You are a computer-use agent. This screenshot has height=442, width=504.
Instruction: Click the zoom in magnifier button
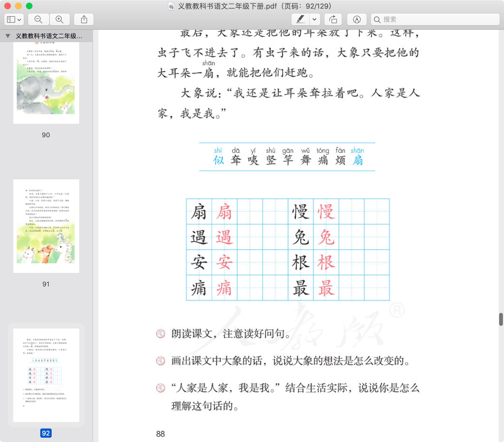tap(59, 19)
